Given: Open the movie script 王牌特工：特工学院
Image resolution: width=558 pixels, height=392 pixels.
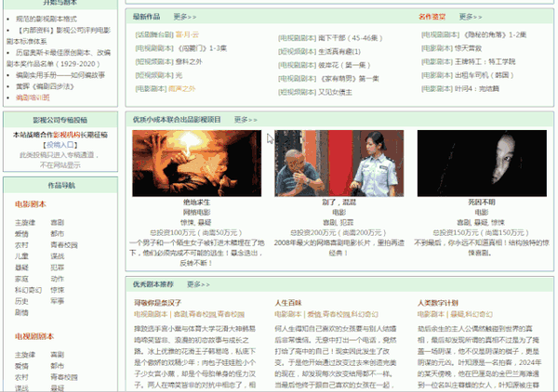Looking at the screenshot, I should click(485, 62).
